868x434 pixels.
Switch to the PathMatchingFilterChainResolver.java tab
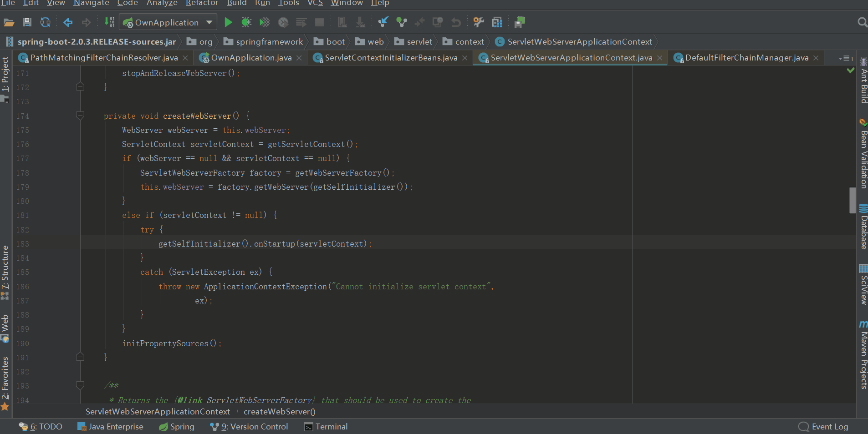coord(104,58)
